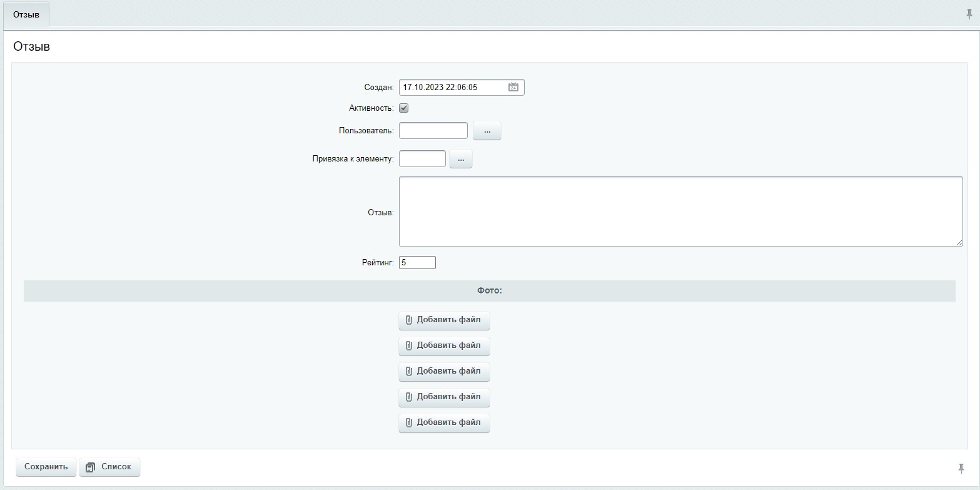
Task: Focus the Пользователь input field
Action: tap(433, 131)
